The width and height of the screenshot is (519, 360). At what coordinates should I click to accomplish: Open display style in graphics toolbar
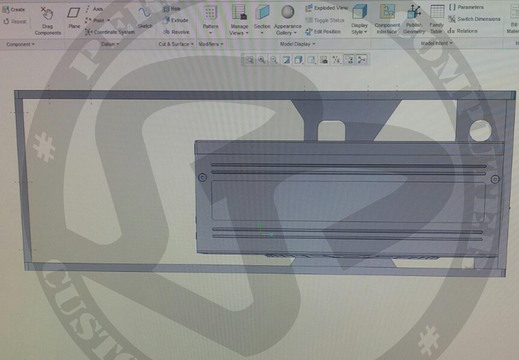click(x=299, y=60)
